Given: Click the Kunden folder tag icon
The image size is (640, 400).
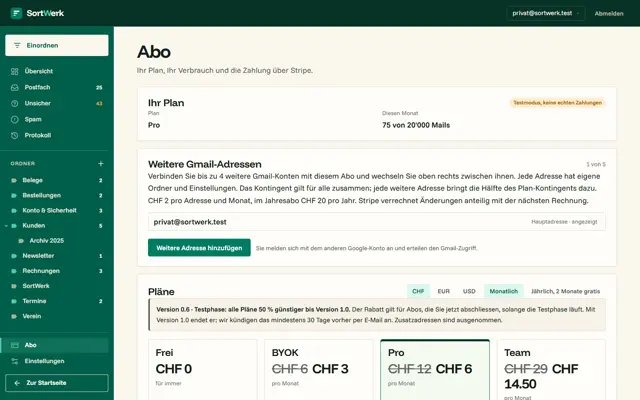Looking at the screenshot, I should (x=14, y=225).
